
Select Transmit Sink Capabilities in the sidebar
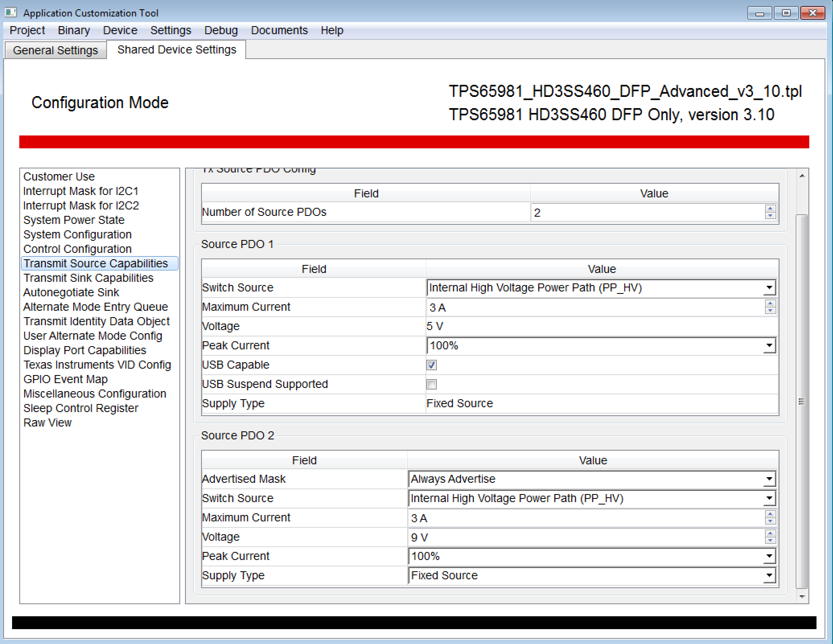(x=88, y=278)
